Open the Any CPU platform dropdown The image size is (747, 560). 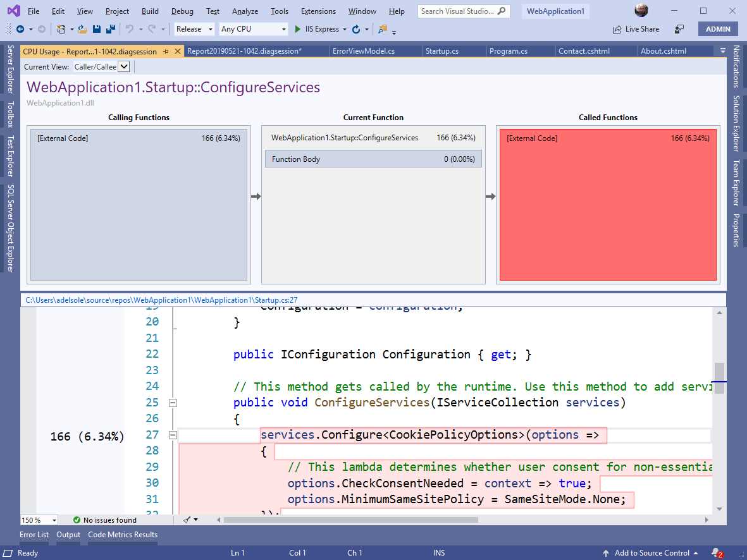pyautogui.click(x=283, y=28)
